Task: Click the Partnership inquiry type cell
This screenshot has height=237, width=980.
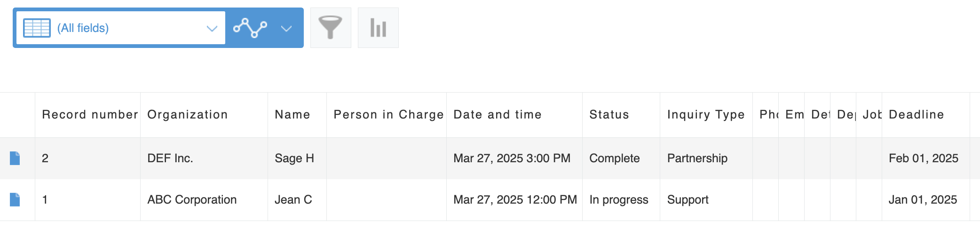Action: 697,158
